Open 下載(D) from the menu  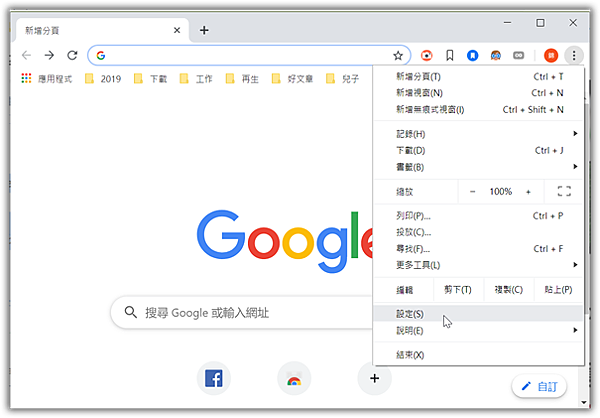coord(479,150)
